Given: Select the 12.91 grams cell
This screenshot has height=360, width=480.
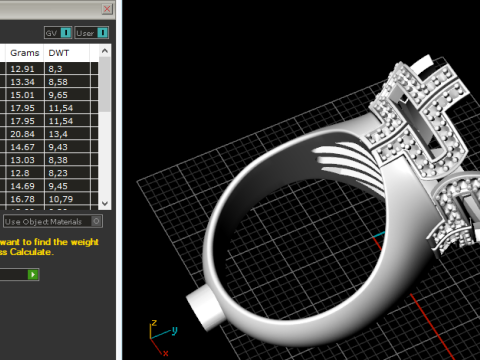Looking at the screenshot, I should coord(25,69).
